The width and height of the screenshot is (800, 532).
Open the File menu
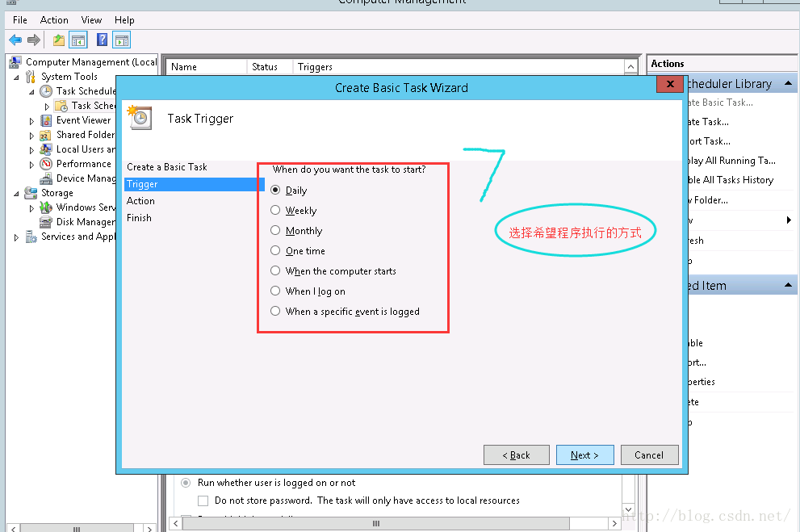point(20,20)
